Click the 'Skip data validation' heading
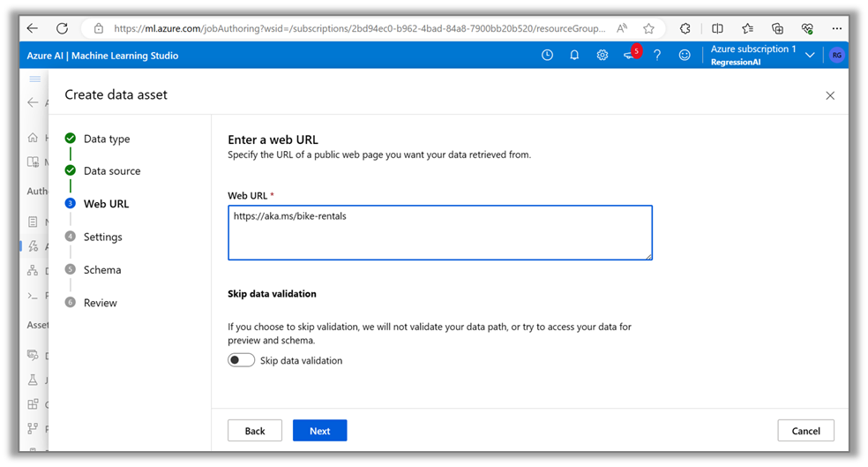Image resolution: width=868 pixels, height=467 pixels. [x=272, y=294]
